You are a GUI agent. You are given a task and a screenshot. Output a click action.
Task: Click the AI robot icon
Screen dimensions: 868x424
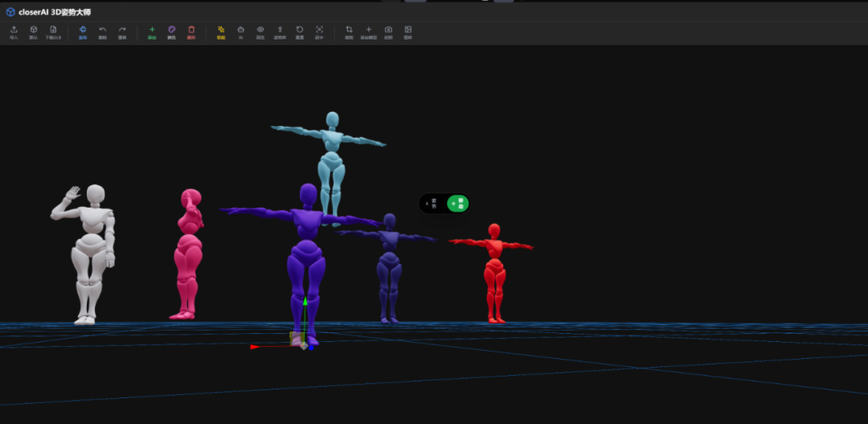240,31
